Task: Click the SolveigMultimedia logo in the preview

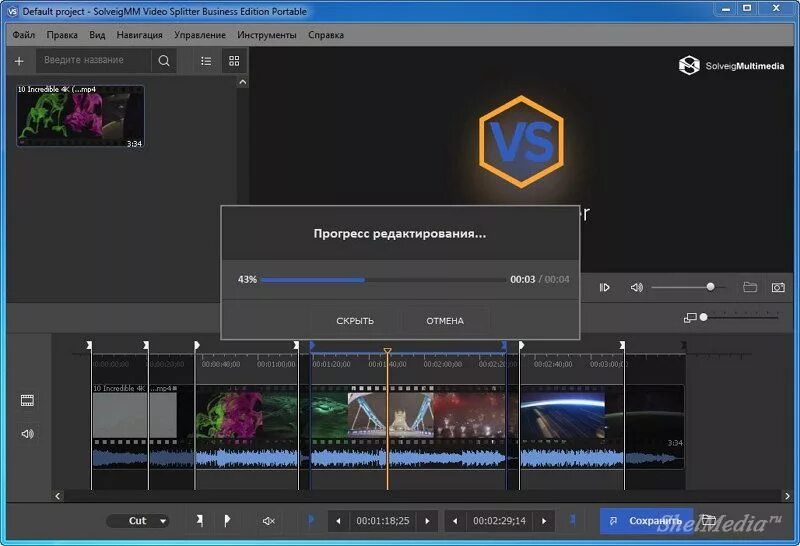Action: (x=731, y=66)
